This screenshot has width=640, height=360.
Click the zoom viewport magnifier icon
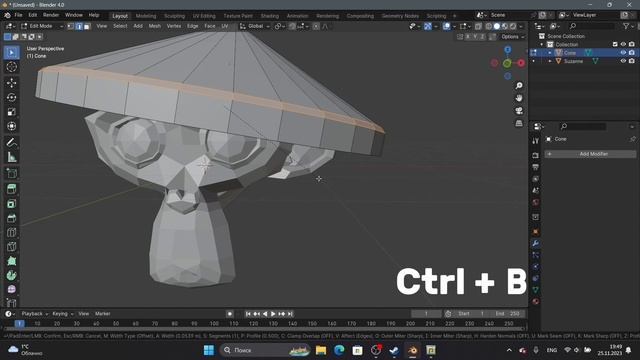519,86
